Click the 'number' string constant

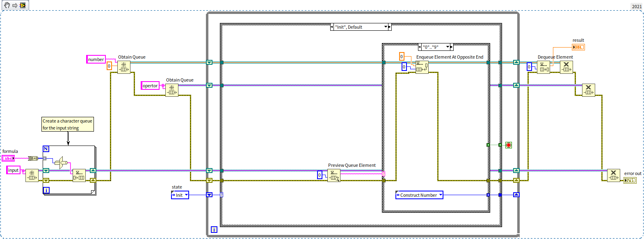tap(96, 59)
